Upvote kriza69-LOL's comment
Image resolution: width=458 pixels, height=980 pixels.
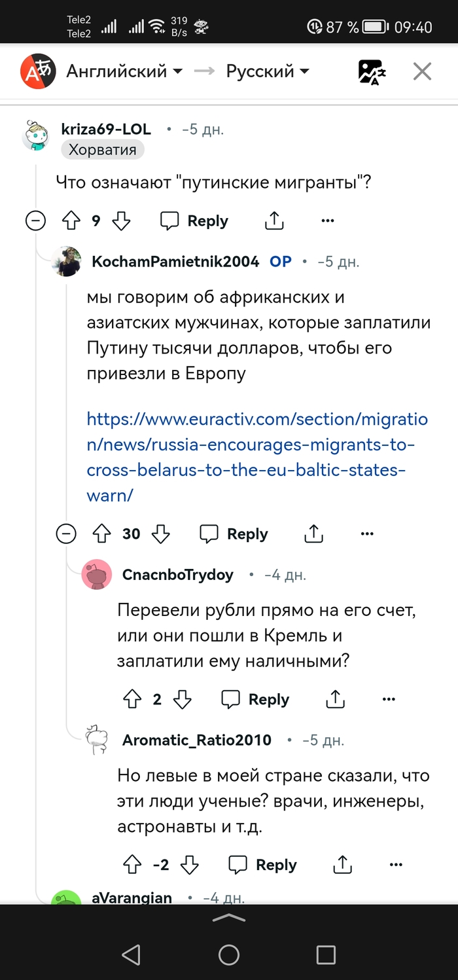pyautogui.click(x=71, y=221)
